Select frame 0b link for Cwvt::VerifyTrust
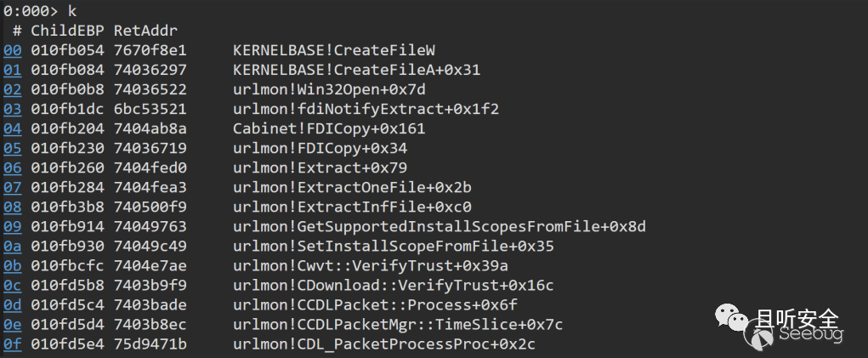 (x=12, y=265)
